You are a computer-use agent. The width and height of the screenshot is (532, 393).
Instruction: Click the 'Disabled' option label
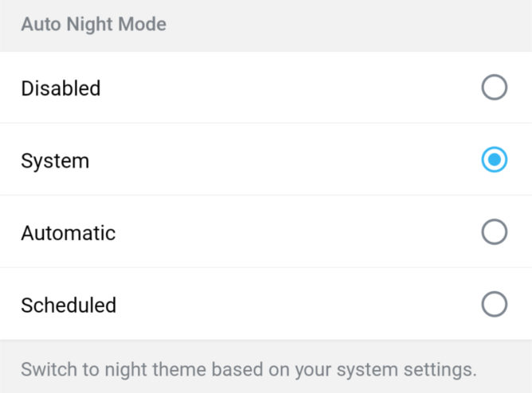point(61,88)
